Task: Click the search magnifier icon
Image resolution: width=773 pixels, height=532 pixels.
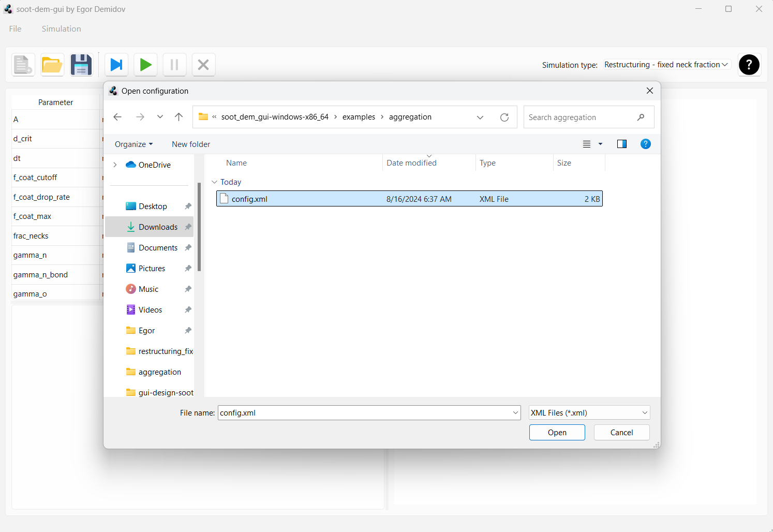Action: (641, 117)
